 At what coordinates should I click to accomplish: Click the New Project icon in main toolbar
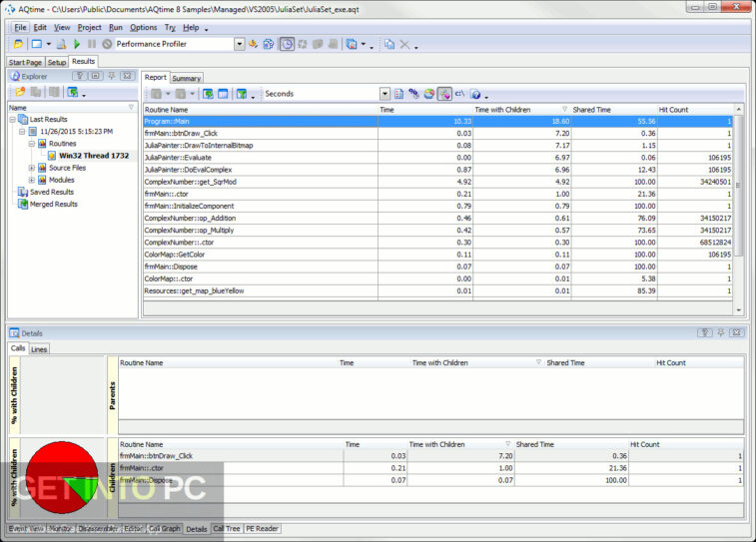(x=37, y=44)
